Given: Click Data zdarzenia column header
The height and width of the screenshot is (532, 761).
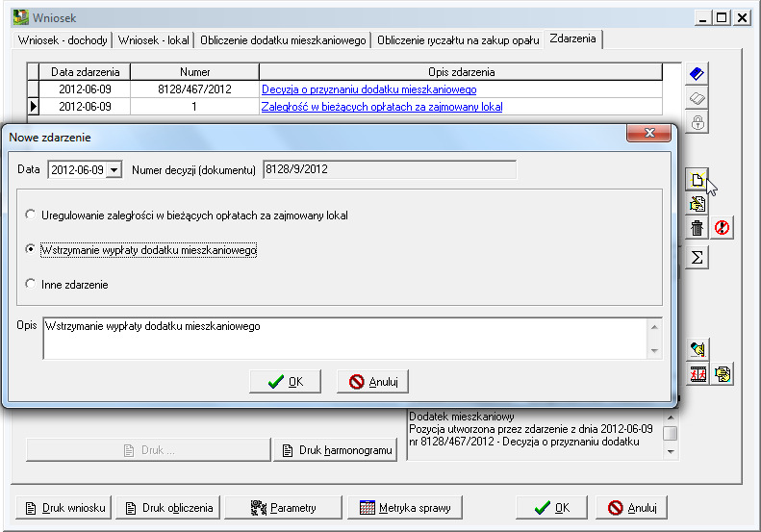Looking at the screenshot, I should 85,72.
